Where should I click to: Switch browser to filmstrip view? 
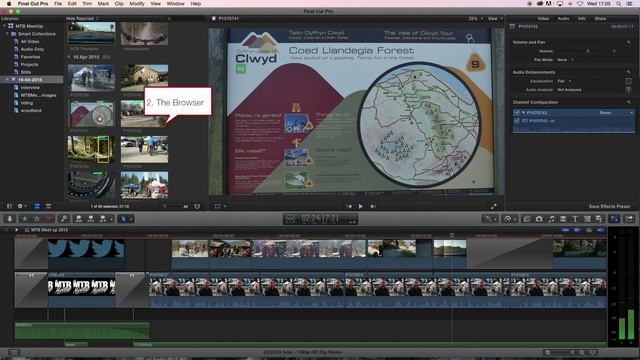[x=37, y=206]
